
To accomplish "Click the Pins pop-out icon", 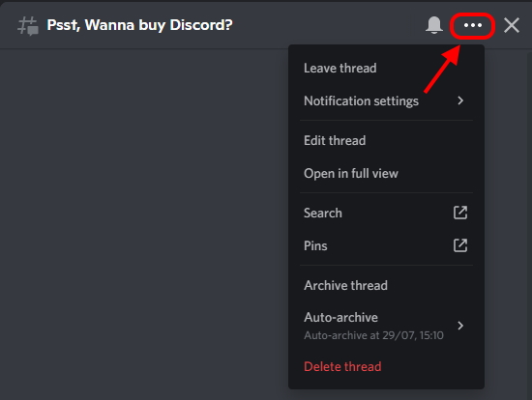I will click(460, 245).
